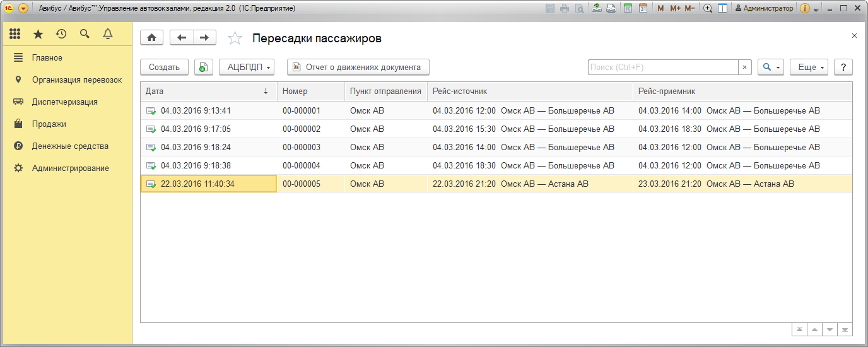
Task: Expand the АЦБПДП dropdown
Action: [x=247, y=68]
